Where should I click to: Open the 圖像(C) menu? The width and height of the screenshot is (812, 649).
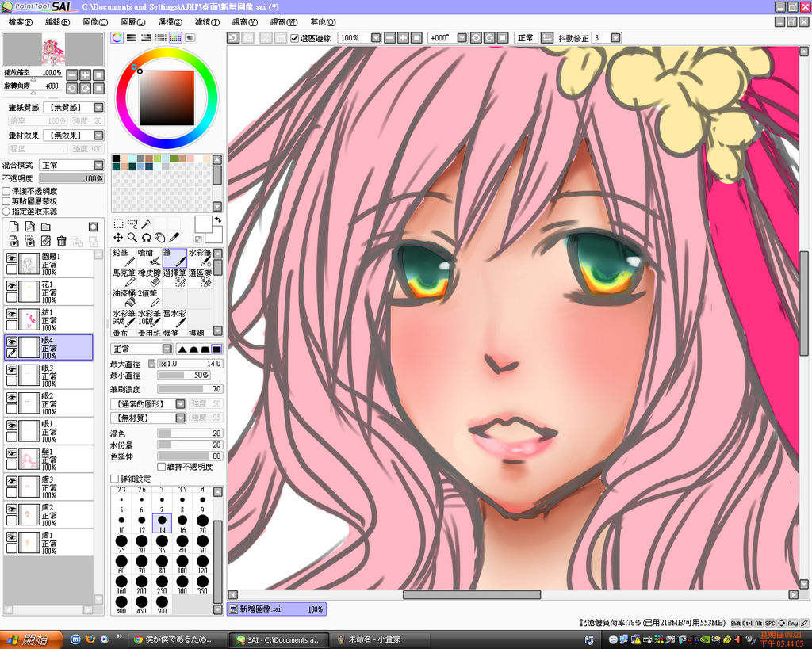(x=95, y=22)
